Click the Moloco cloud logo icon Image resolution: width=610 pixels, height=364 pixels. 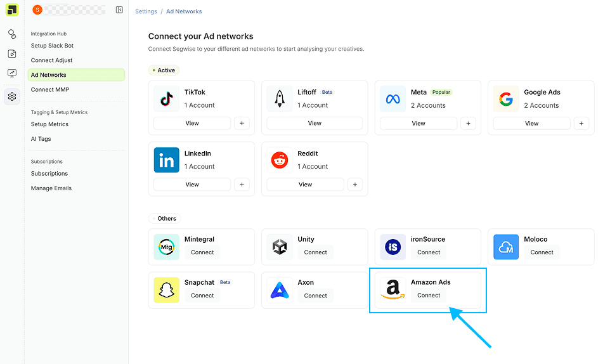click(x=506, y=247)
